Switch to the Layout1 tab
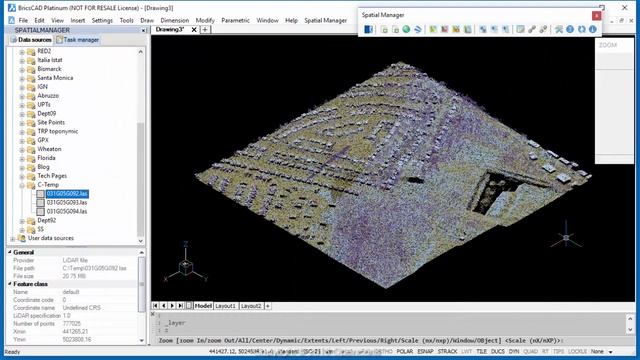The image size is (640, 360). tap(225, 306)
